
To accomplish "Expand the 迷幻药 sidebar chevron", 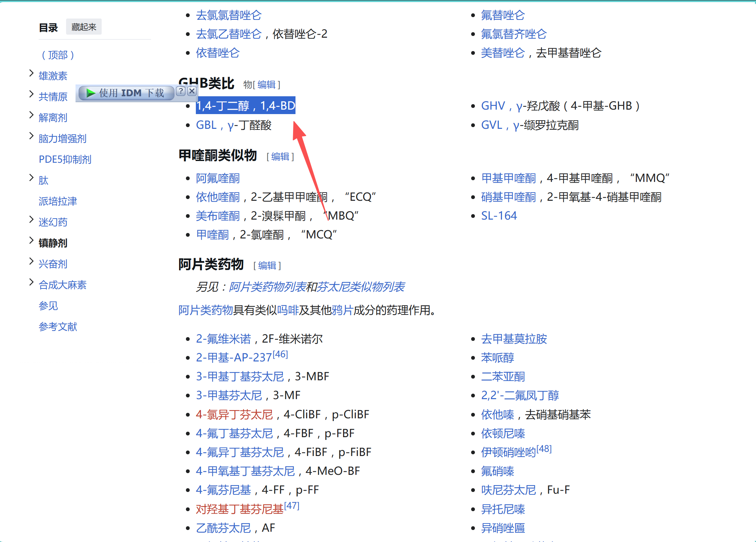I will [31, 219].
